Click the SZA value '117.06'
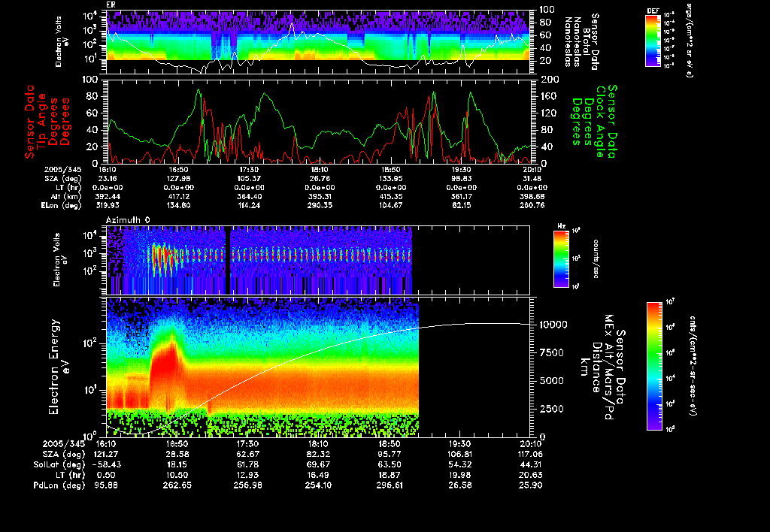The image size is (770, 532). click(530, 455)
